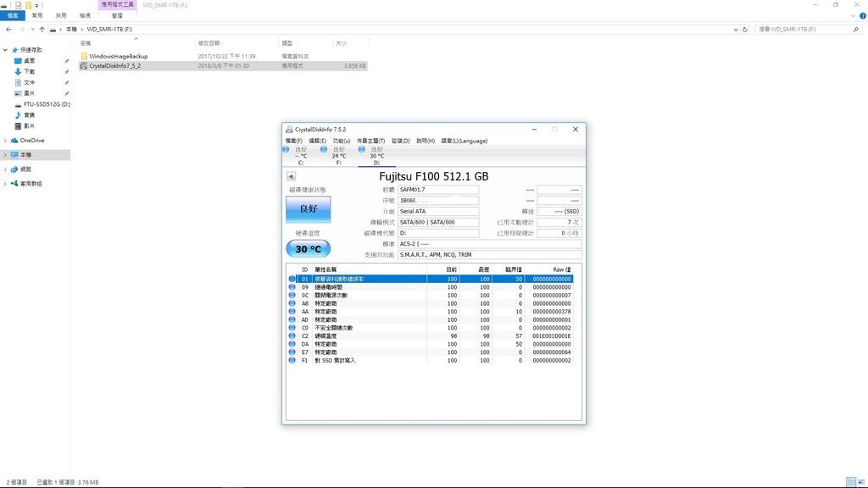Refresh the Explorer address bar

point(745,30)
